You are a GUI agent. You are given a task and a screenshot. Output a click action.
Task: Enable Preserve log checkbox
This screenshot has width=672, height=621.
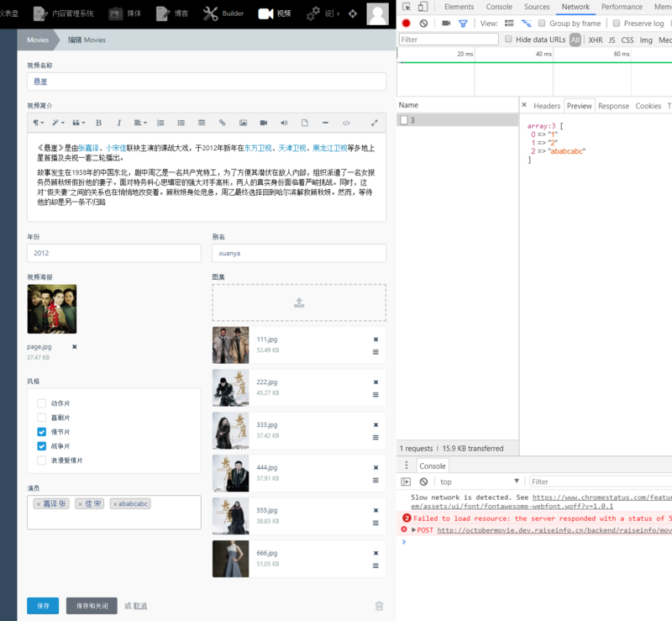[617, 24]
